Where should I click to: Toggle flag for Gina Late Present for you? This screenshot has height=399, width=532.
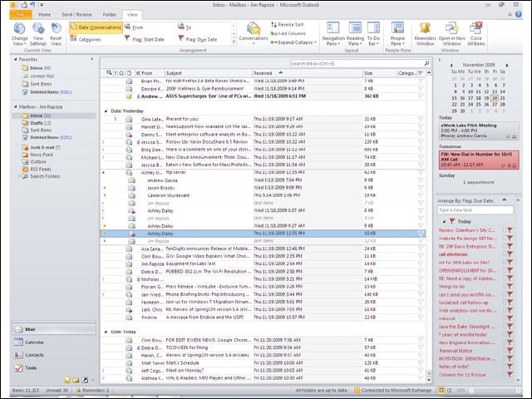click(x=421, y=119)
